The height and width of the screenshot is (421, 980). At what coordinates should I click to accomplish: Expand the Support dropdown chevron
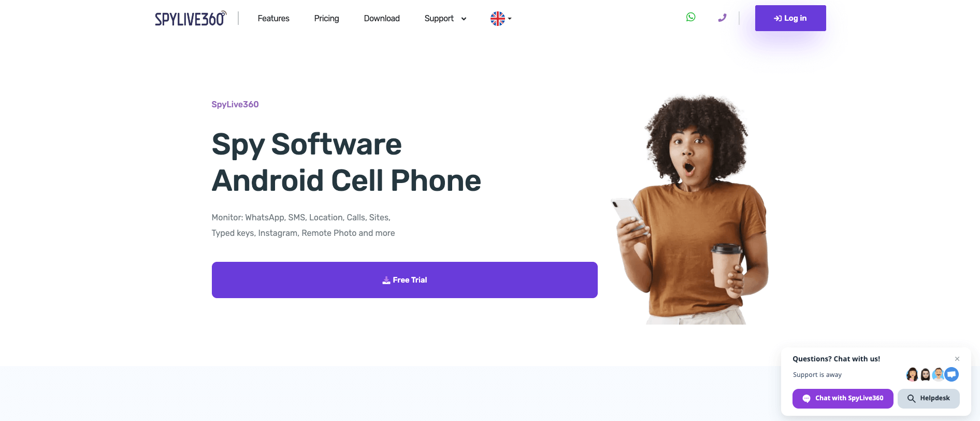coord(464,19)
